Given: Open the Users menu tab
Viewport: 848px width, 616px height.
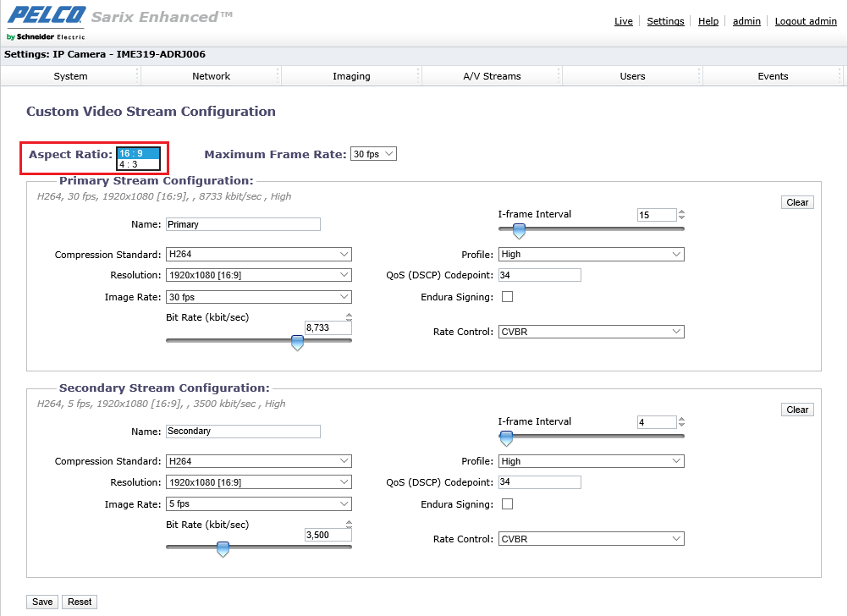Looking at the screenshot, I should (632, 76).
